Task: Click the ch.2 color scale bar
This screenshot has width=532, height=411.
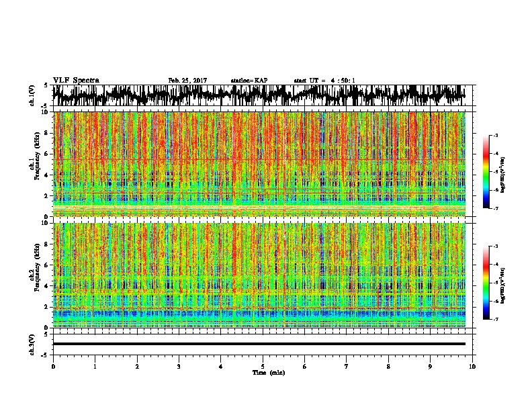Action: click(x=486, y=283)
